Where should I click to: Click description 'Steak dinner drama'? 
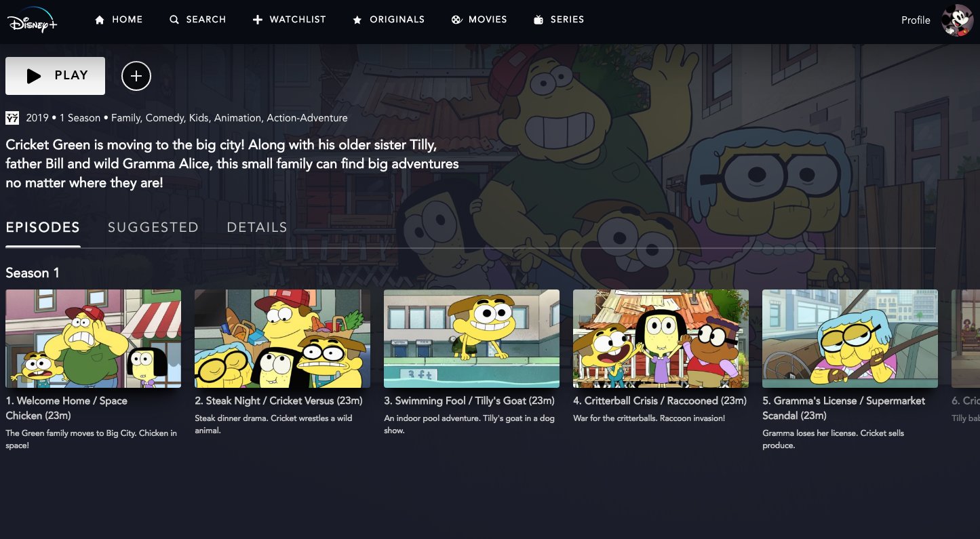pyautogui.click(x=273, y=424)
